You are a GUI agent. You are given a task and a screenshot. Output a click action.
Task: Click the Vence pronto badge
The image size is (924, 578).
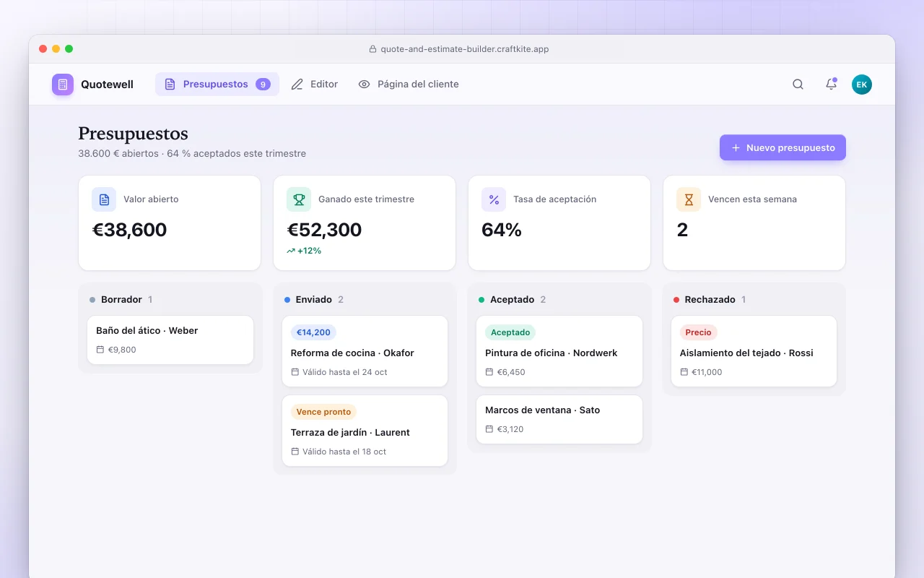point(323,412)
